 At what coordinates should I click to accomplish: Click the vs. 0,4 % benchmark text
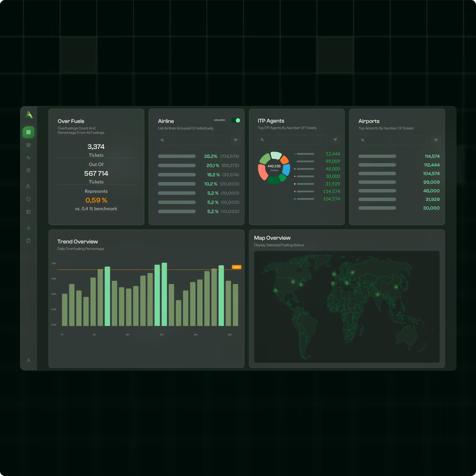pyautogui.click(x=96, y=209)
